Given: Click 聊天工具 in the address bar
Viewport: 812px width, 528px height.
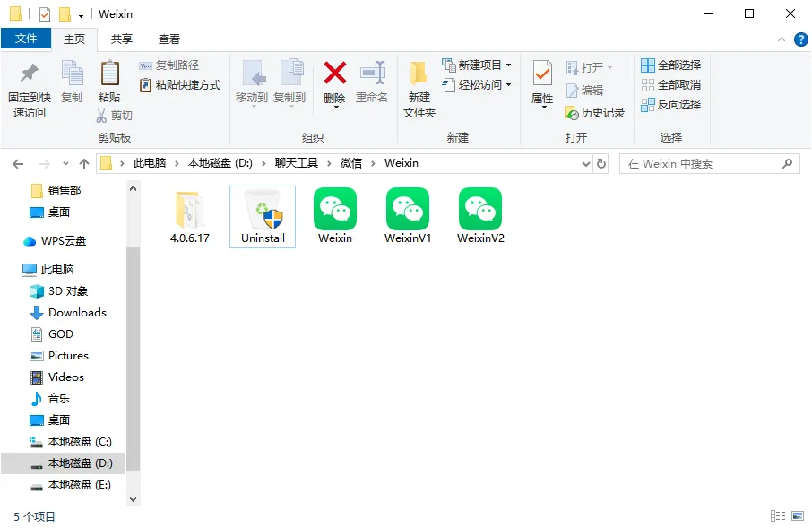Looking at the screenshot, I should click(x=297, y=163).
